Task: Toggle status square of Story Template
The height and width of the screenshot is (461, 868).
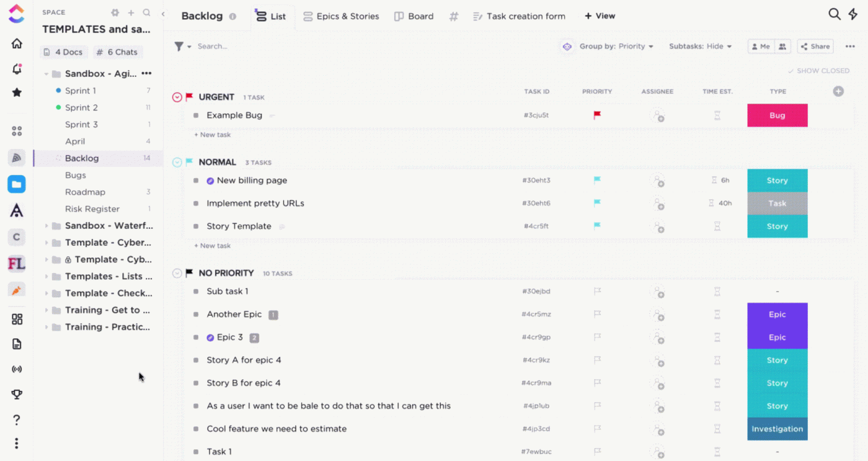Action: [196, 226]
